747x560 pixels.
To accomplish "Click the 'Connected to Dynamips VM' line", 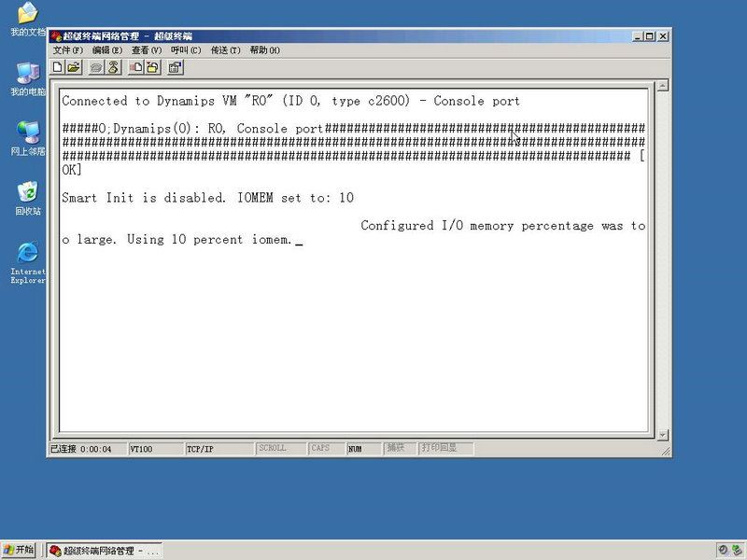I will (290, 101).
